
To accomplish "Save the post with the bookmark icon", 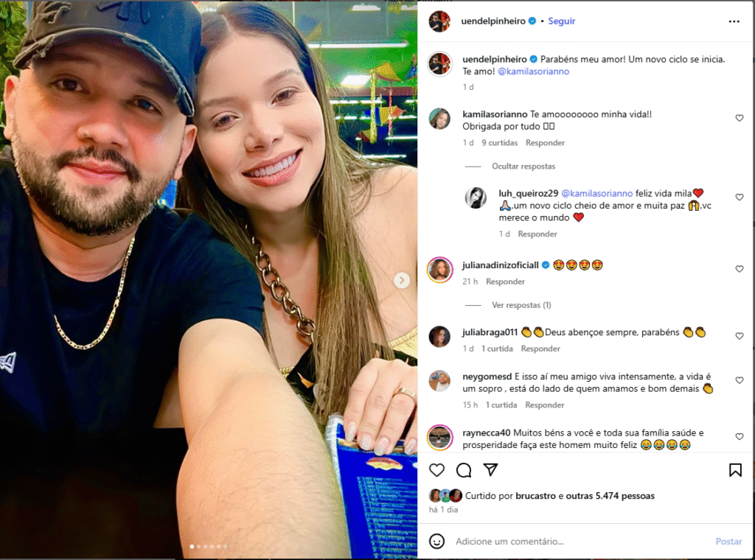I will tap(735, 470).
